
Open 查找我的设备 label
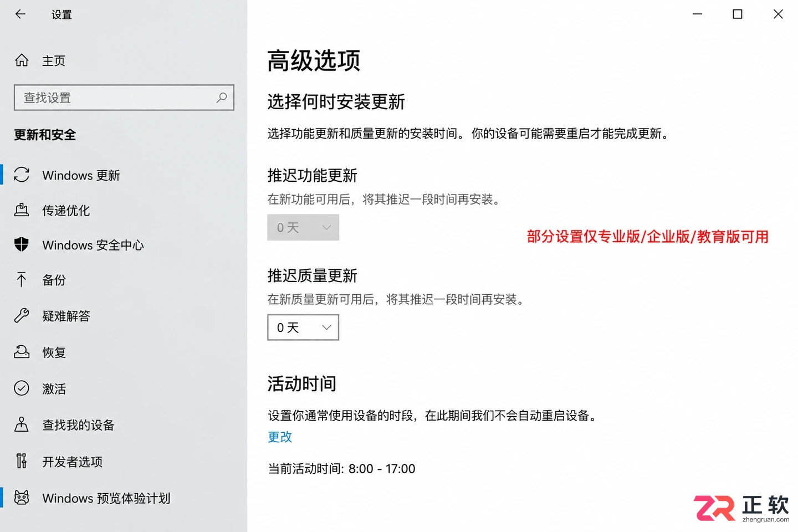(x=78, y=425)
